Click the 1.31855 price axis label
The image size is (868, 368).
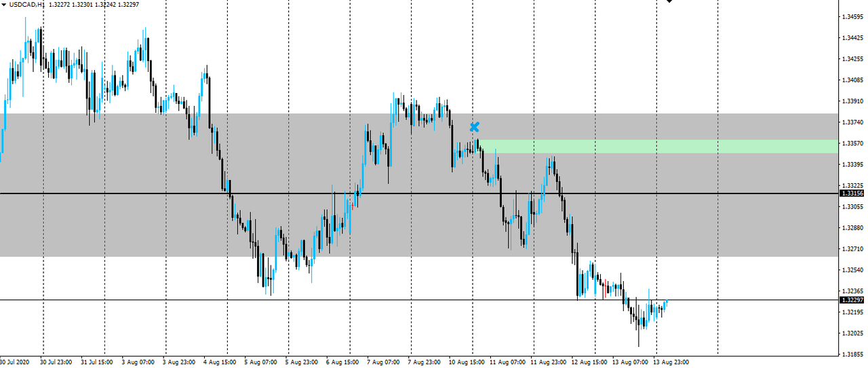853,354
